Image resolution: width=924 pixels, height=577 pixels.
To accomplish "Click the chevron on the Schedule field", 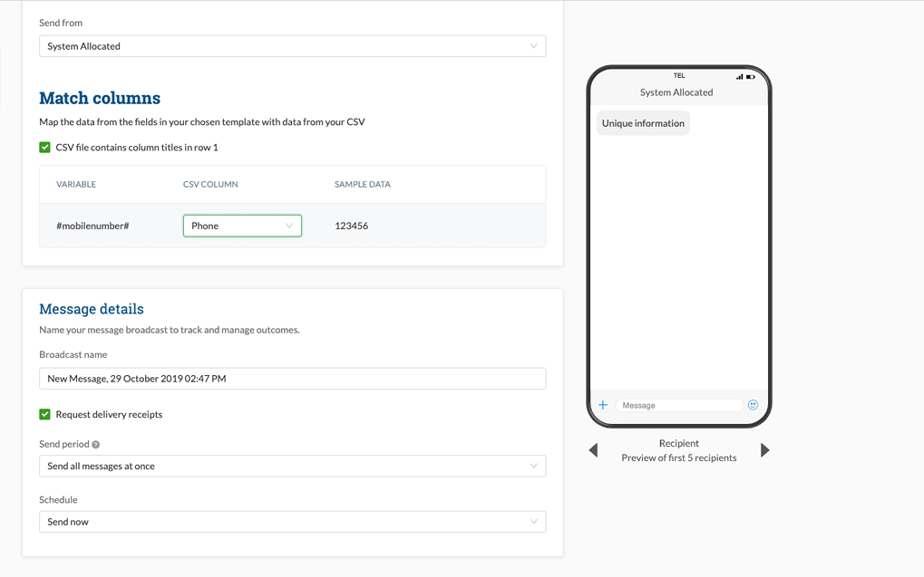I will click(x=534, y=522).
